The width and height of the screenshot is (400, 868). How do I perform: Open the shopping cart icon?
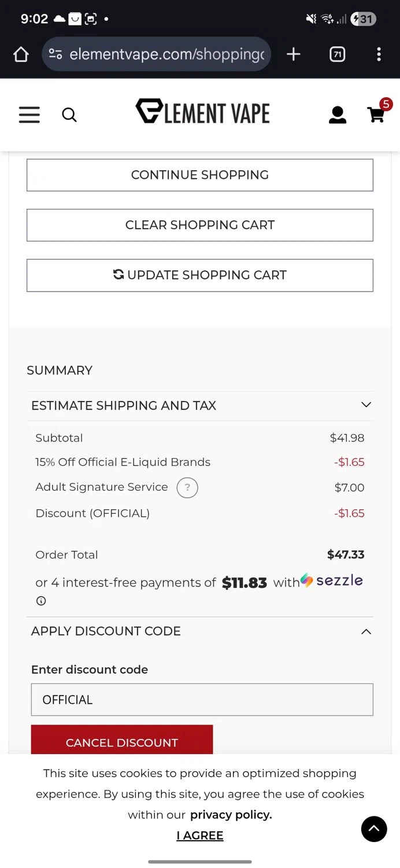[x=376, y=115]
